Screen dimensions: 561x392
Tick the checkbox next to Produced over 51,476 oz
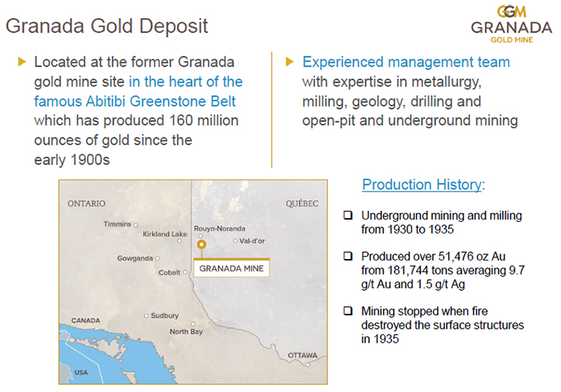(348, 256)
